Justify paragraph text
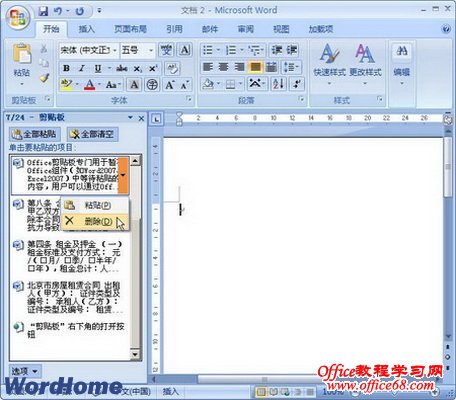 255,67
